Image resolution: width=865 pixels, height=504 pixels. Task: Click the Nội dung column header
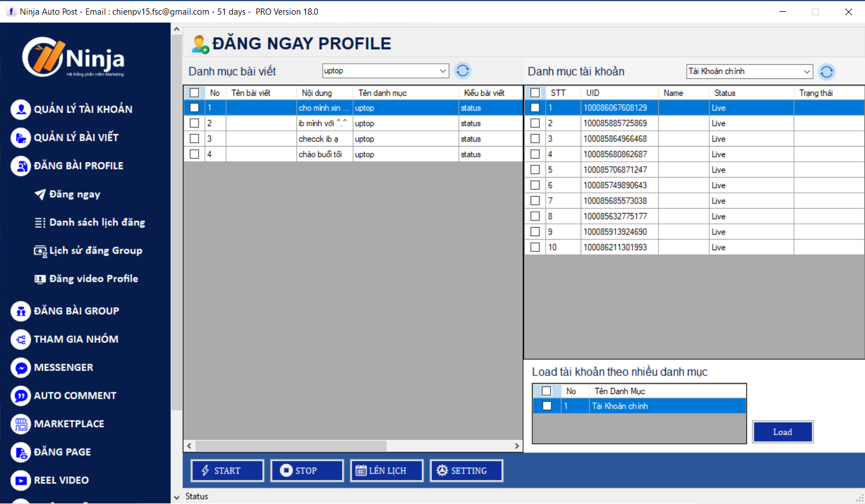tap(324, 92)
